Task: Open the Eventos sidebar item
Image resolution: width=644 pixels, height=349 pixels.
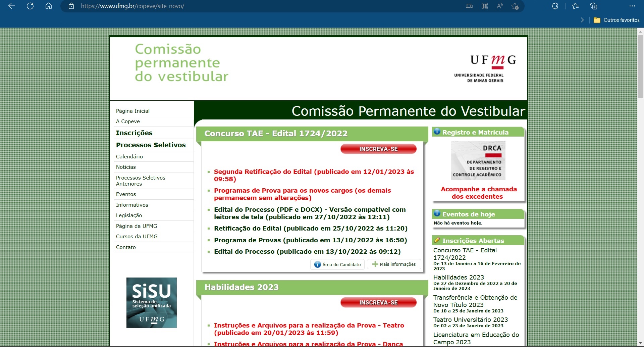Action: pyautogui.click(x=126, y=194)
